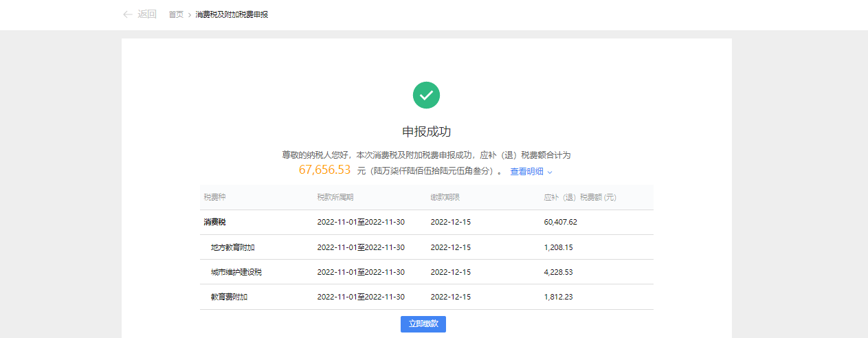This screenshot has width=868, height=338.
Task: Click the 税款所属期 column header
Action: coord(335,198)
